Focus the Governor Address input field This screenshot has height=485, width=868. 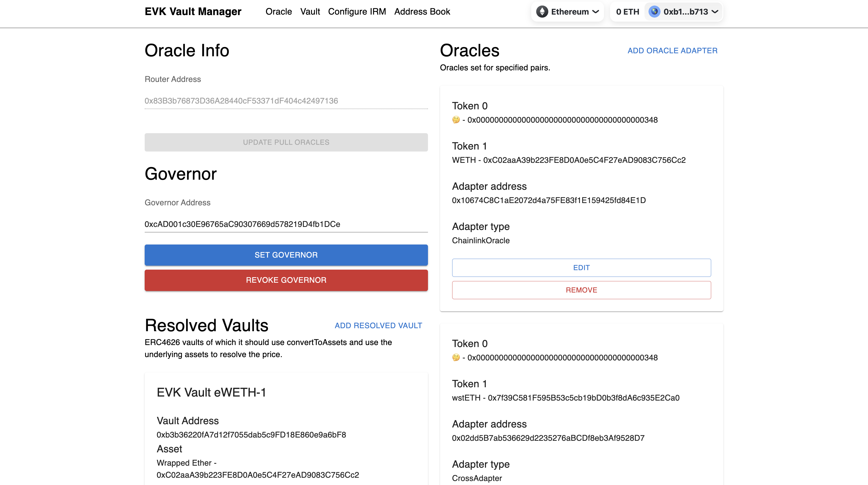click(x=286, y=224)
